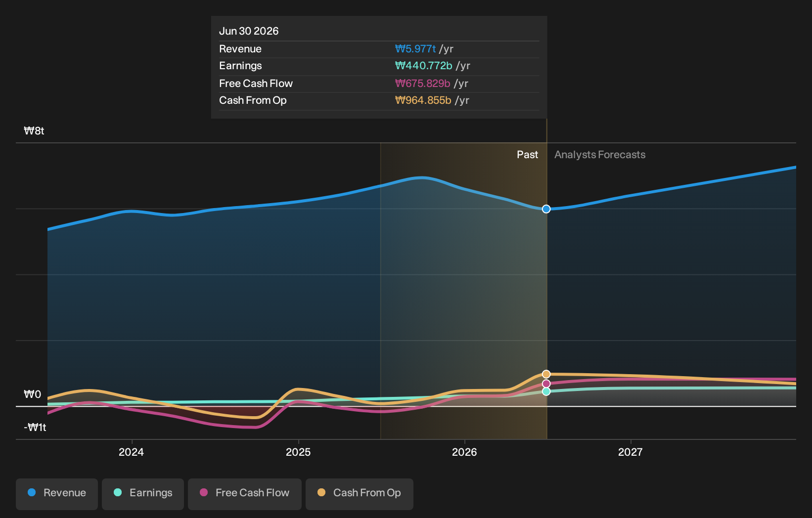812x518 pixels.
Task: Click the blue Revenue data point marker
Action: click(x=546, y=209)
